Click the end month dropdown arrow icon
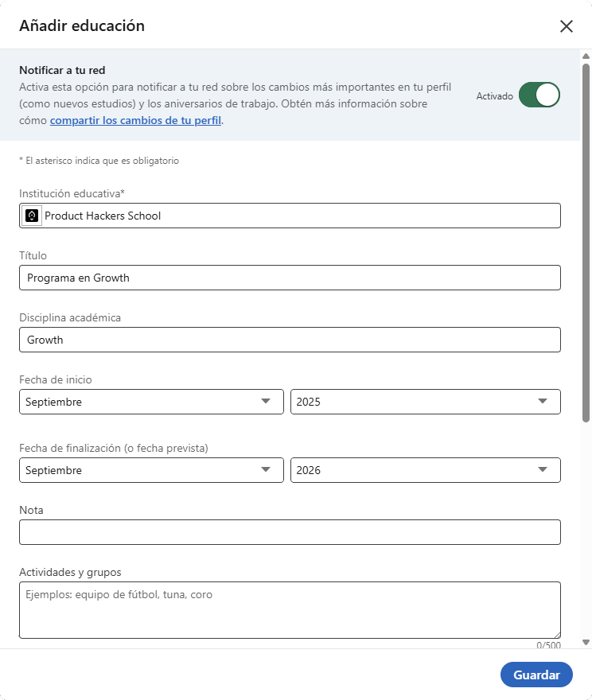The height and width of the screenshot is (700, 592). click(266, 469)
